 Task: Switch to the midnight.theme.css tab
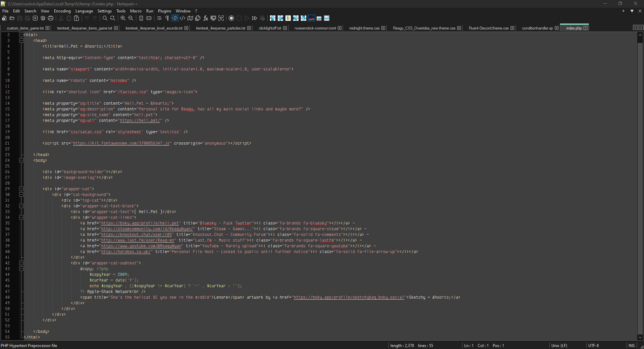tap(364, 28)
